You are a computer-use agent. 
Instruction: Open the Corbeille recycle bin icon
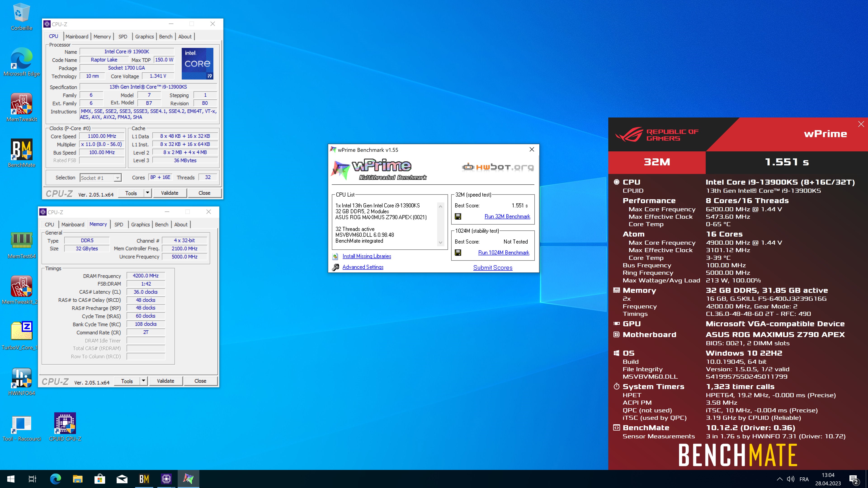click(x=21, y=17)
